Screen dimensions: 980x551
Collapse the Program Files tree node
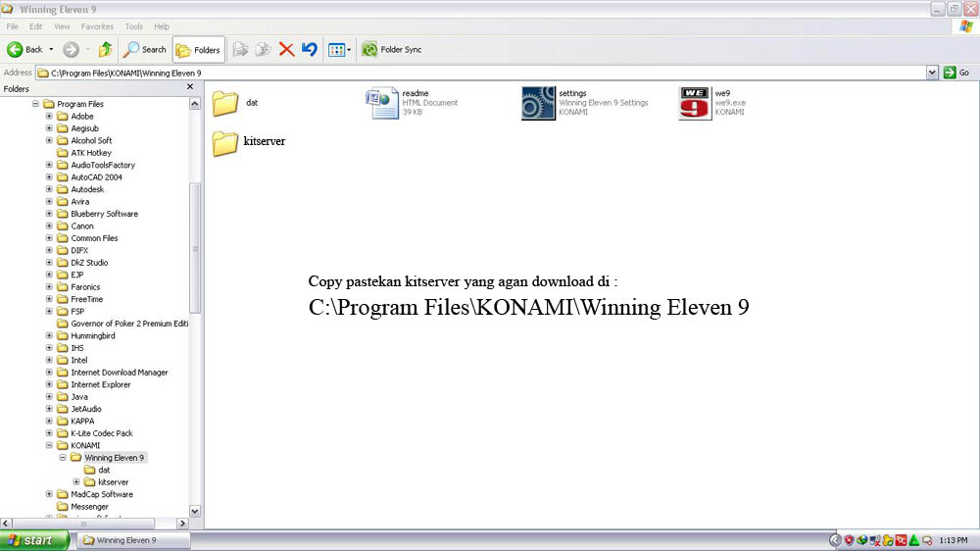pyautogui.click(x=35, y=104)
